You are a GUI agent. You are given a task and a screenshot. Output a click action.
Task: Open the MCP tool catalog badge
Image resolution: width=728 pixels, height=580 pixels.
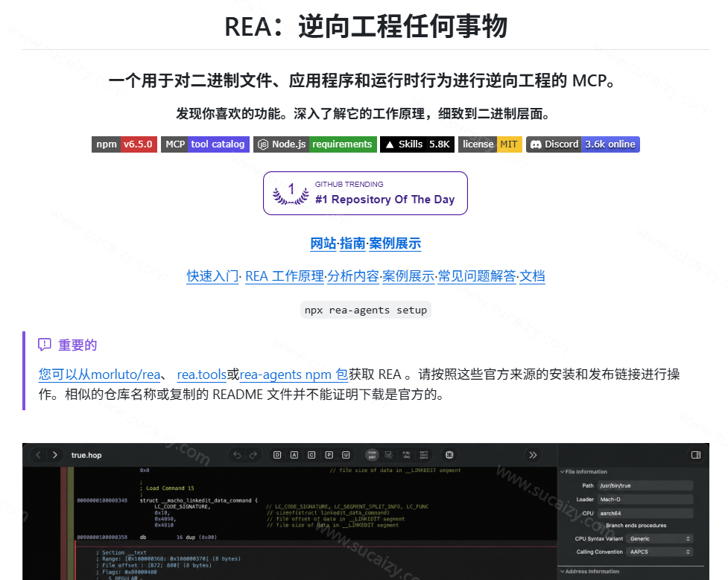coord(205,144)
